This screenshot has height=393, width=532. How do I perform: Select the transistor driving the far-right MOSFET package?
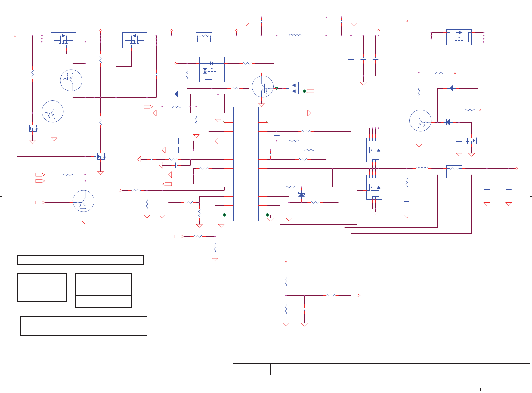click(x=420, y=121)
